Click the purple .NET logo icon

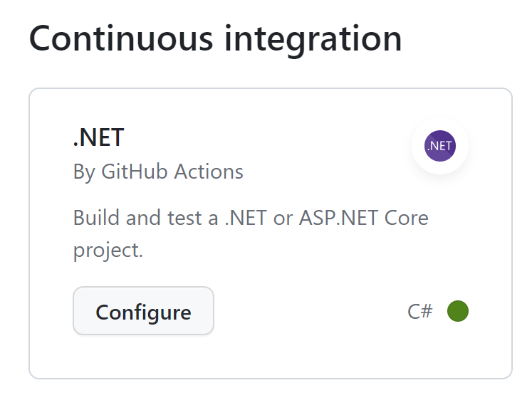pyautogui.click(x=439, y=146)
